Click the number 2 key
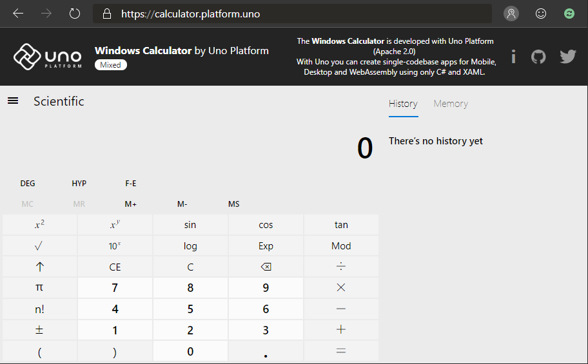Screen dimensions: 588x364 (190, 330)
